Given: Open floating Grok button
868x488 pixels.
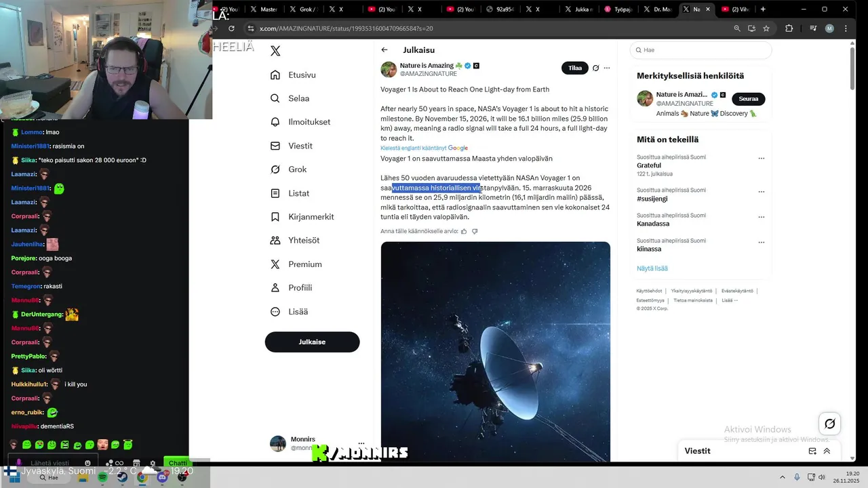Looking at the screenshot, I should pyautogui.click(x=829, y=424).
